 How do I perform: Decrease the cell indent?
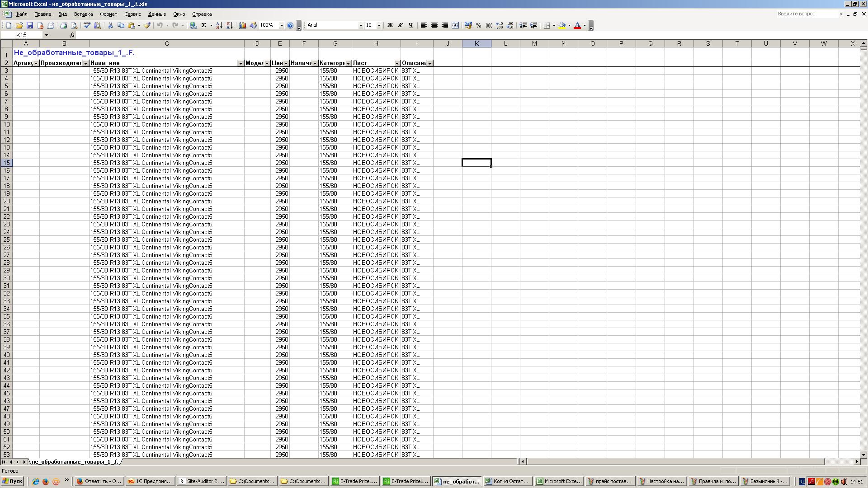523,25
